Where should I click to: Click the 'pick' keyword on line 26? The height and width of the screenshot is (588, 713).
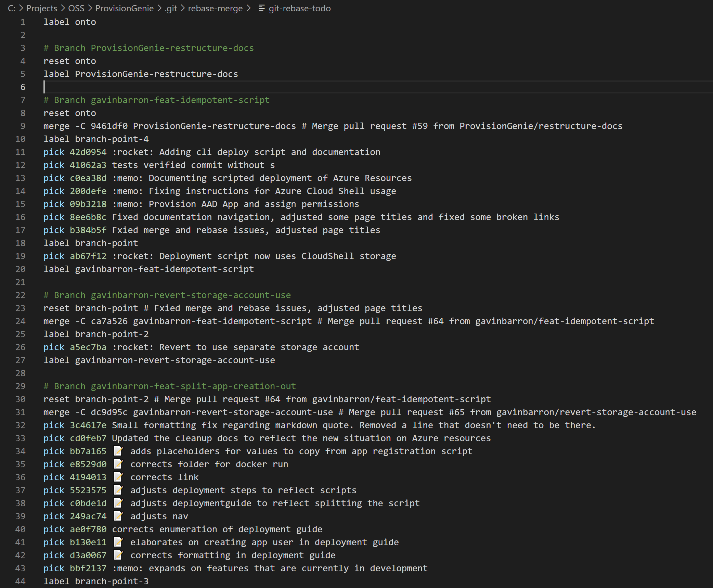pyautogui.click(x=54, y=347)
